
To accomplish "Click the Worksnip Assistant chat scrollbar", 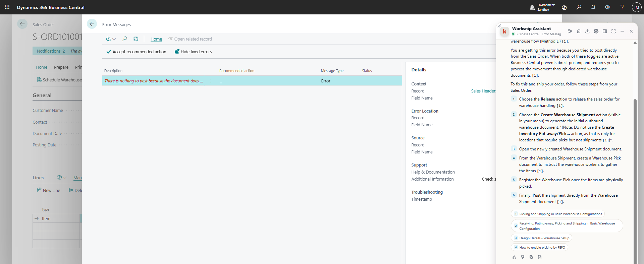I will (635, 181).
